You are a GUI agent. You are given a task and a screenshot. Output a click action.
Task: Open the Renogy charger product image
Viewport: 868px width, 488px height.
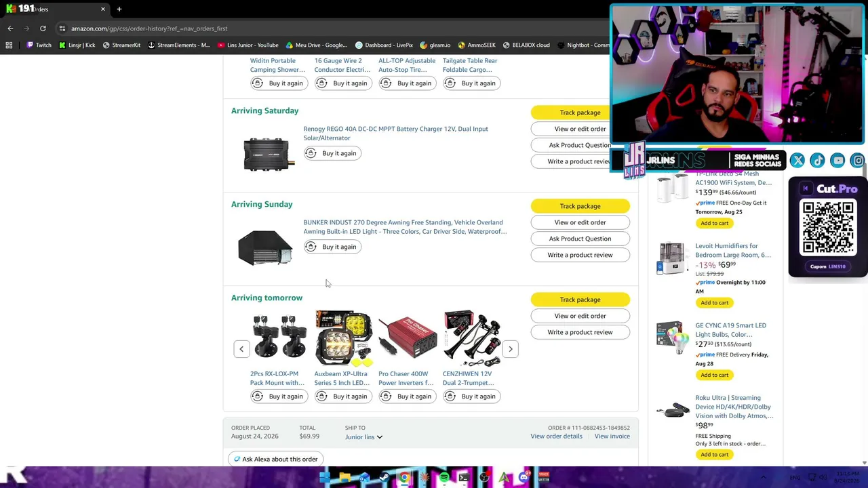[269, 154]
